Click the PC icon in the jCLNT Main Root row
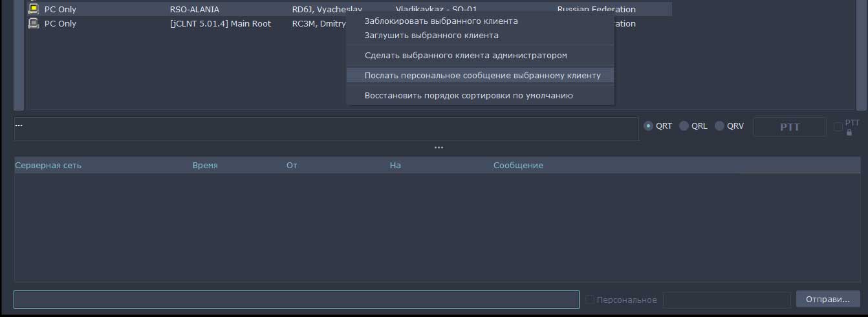The height and width of the screenshot is (317, 868). (x=34, y=23)
